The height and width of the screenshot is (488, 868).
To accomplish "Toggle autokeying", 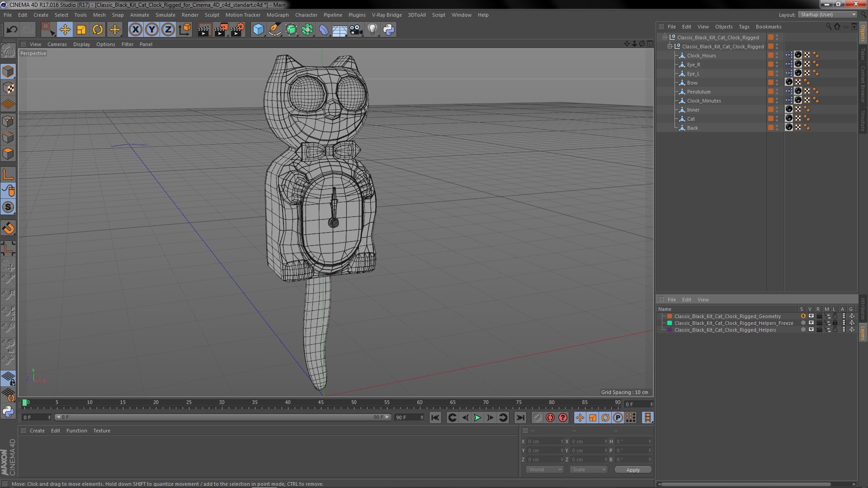I will [550, 418].
